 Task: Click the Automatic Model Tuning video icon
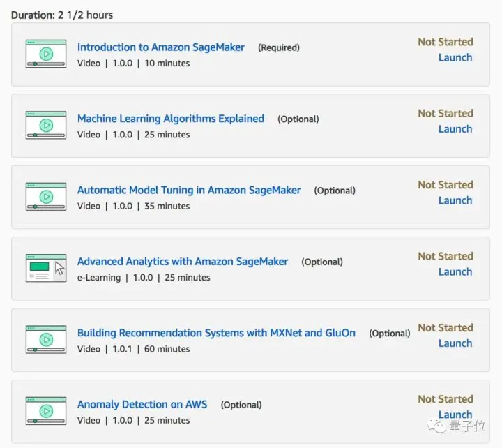[46, 197]
